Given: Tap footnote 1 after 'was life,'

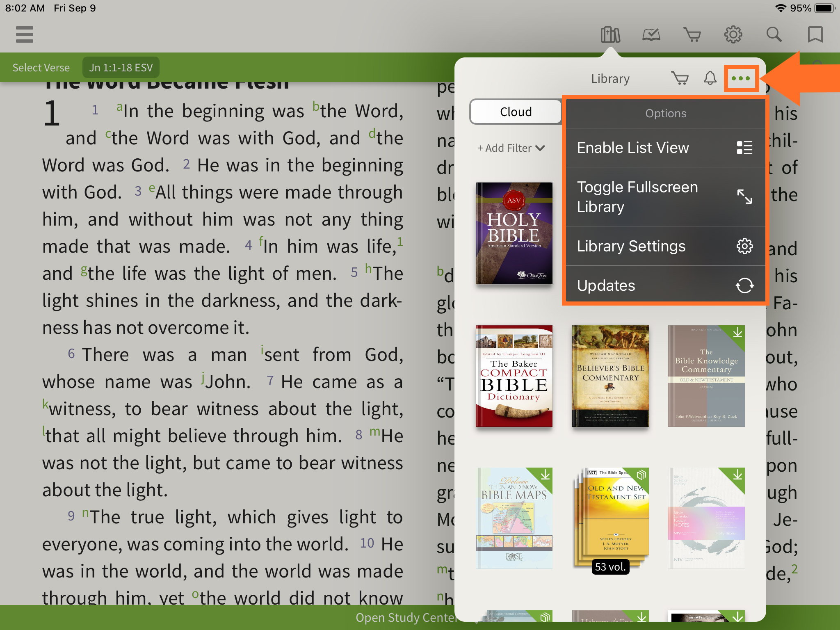Looking at the screenshot, I should pyautogui.click(x=400, y=242).
